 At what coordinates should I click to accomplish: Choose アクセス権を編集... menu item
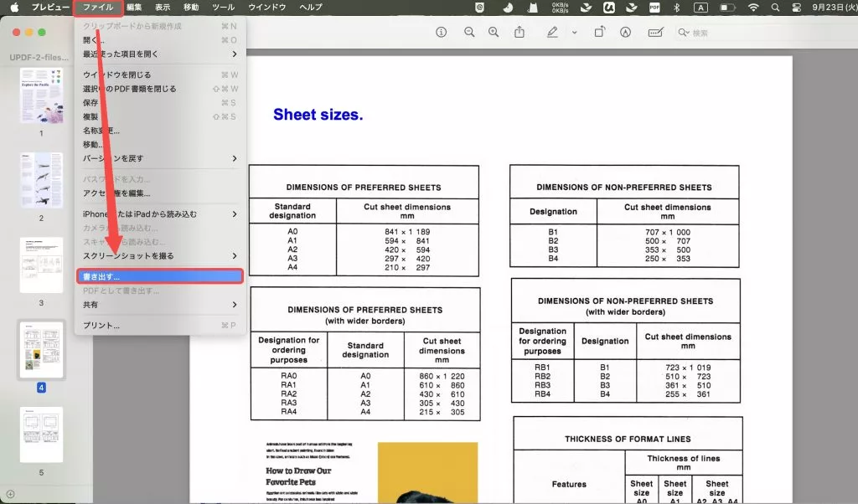[x=160, y=193]
